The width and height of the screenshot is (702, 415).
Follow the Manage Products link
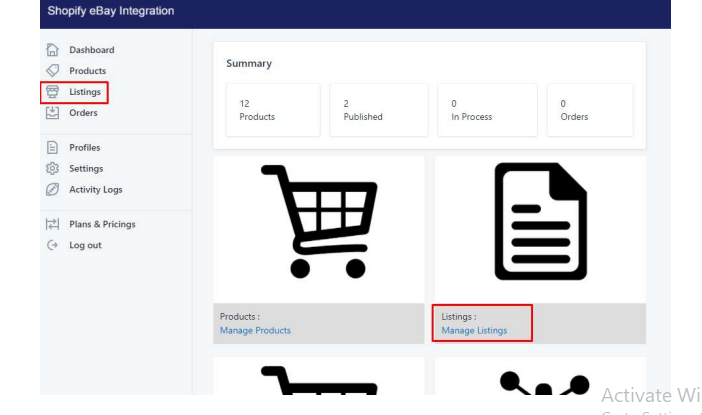255,330
